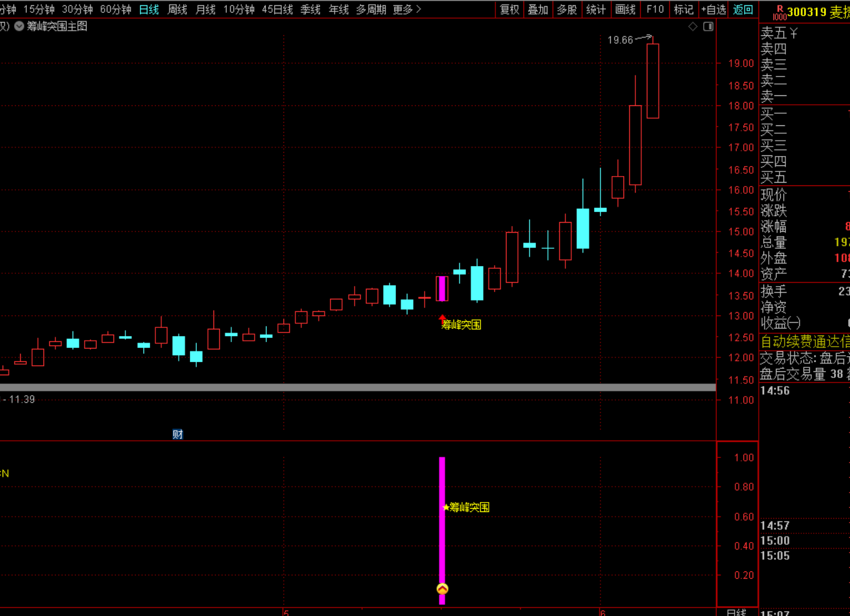Select the 60分钟 period tab
850x616 pixels.
click(x=115, y=9)
